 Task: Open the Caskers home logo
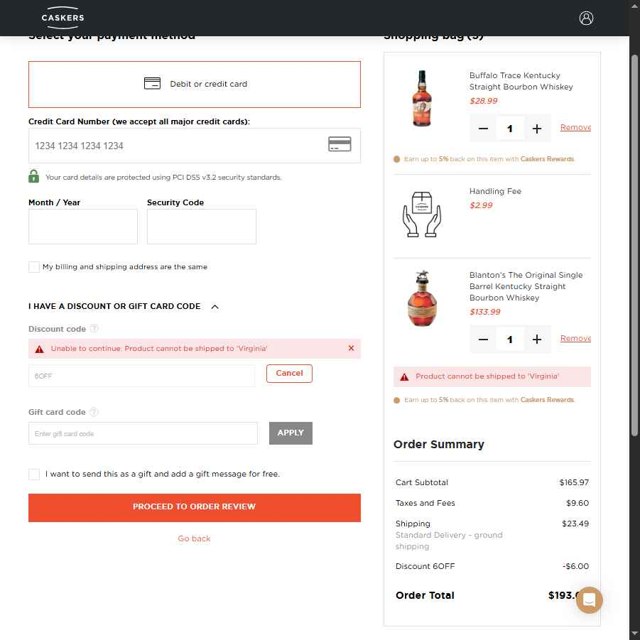62,18
